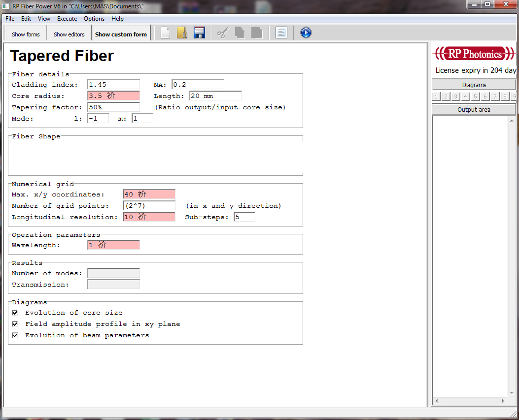The width and height of the screenshot is (519, 420).
Task: Click the Length input field
Action: pyautogui.click(x=215, y=96)
